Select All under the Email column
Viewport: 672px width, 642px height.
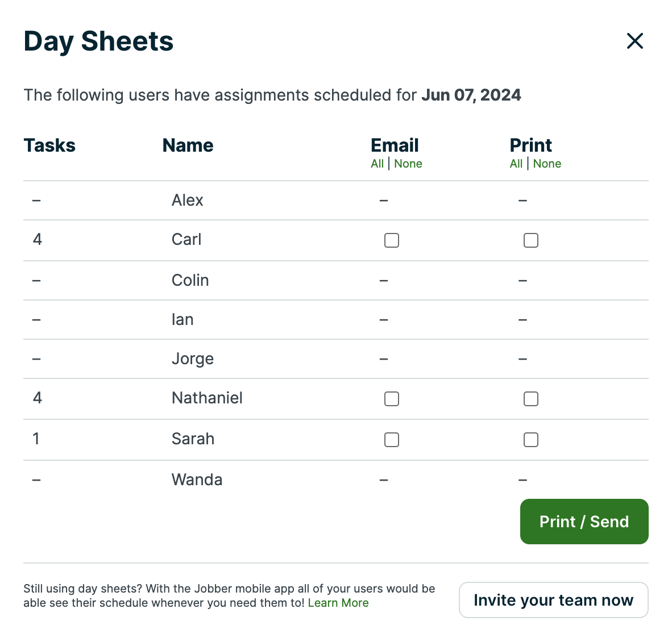coord(377,164)
